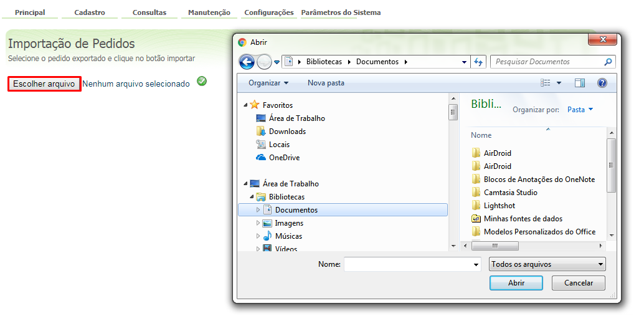Screen dimensions: 644x321
Task: Open Organizar por Pasta dropdown
Action: [x=580, y=110]
